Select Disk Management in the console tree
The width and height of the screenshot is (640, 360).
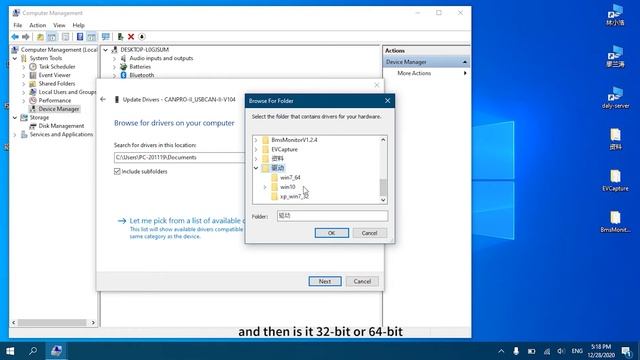coord(61,126)
